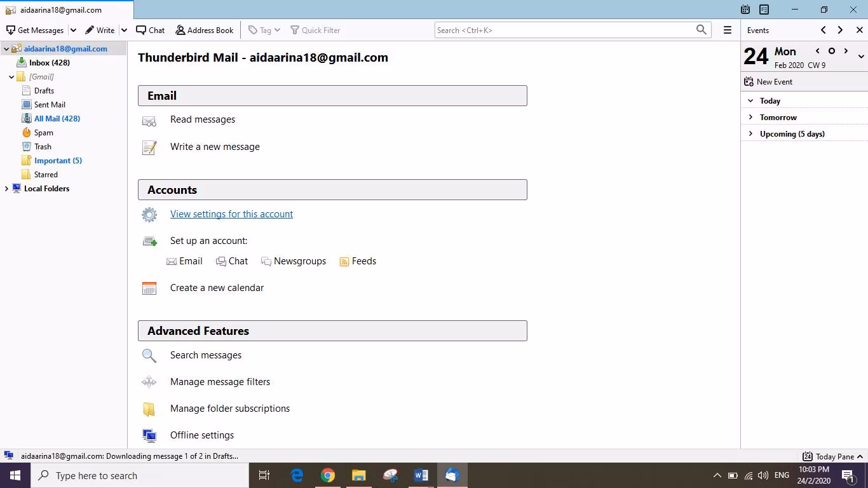This screenshot has height=488, width=868.
Task: Open the Drafts folder
Action: tap(44, 91)
